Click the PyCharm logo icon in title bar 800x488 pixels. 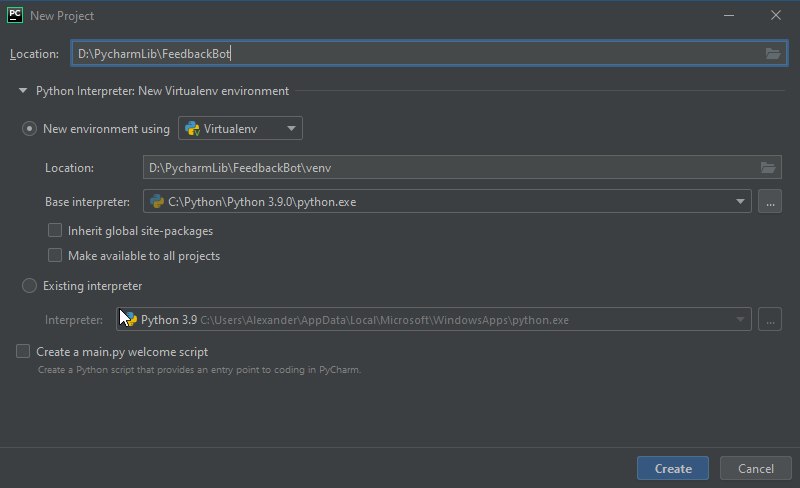coord(15,15)
